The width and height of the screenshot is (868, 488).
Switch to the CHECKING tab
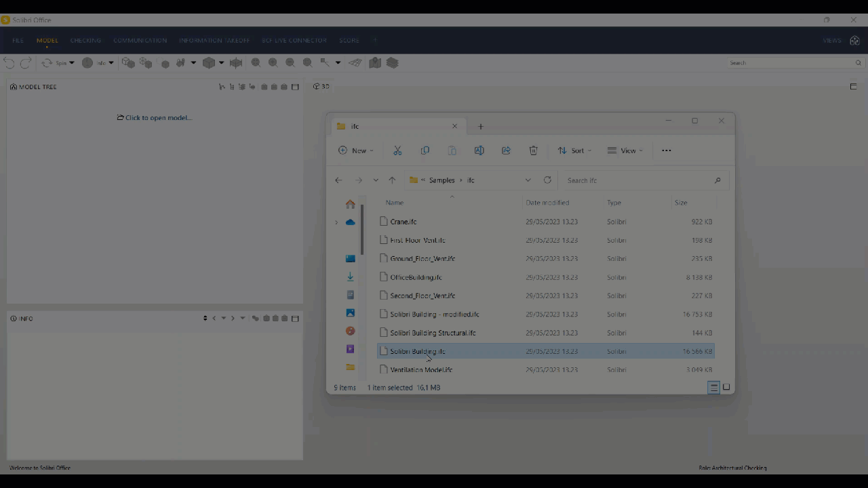(x=85, y=41)
